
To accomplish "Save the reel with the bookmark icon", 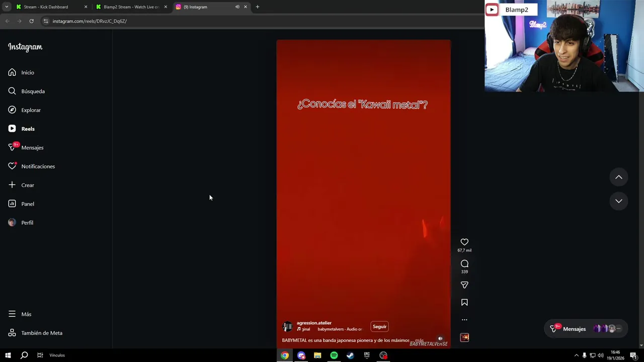I will 464,303.
